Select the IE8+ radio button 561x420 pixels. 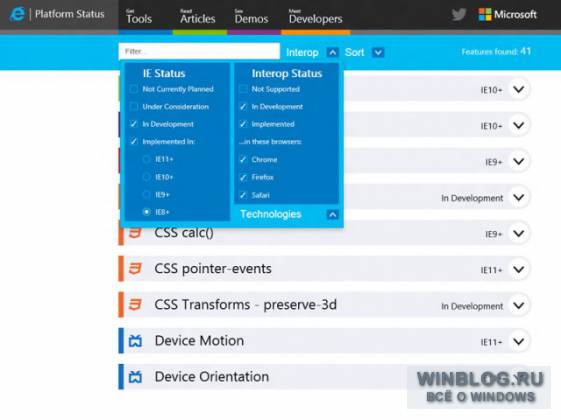(x=146, y=212)
